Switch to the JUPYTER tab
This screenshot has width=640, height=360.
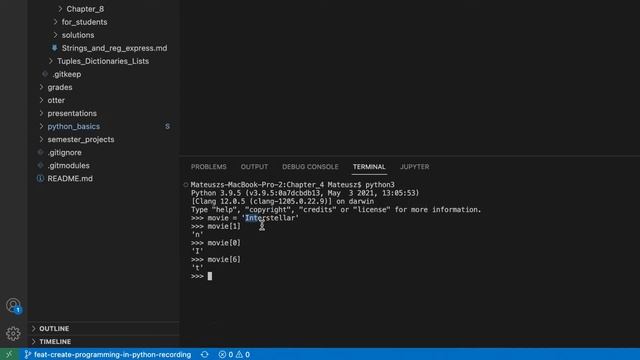pyautogui.click(x=414, y=167)
